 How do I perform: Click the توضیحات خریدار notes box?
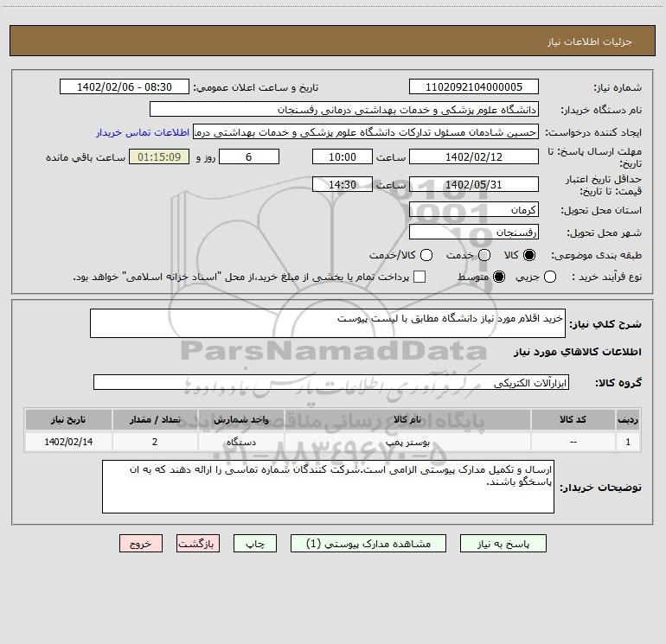point(328,487)
